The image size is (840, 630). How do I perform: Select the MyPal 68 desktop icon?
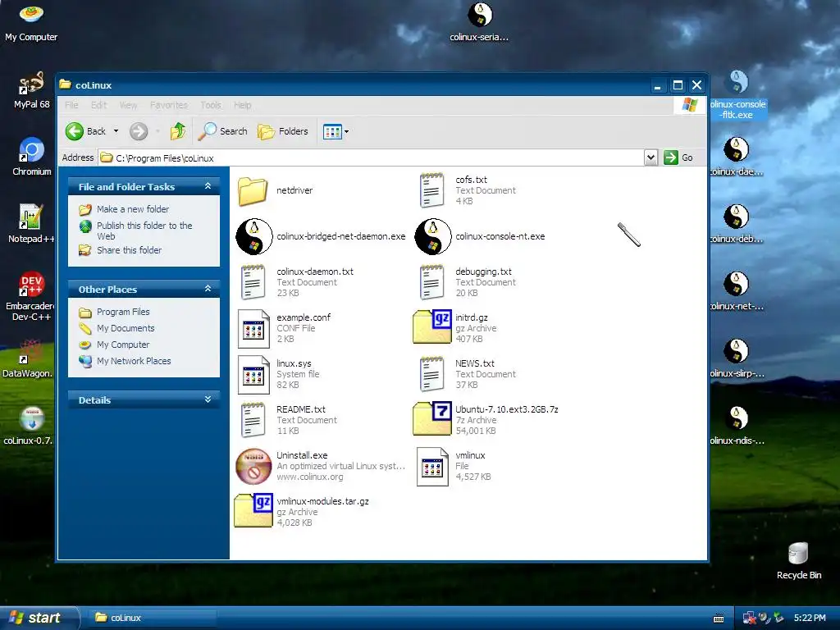pos(31,90)
